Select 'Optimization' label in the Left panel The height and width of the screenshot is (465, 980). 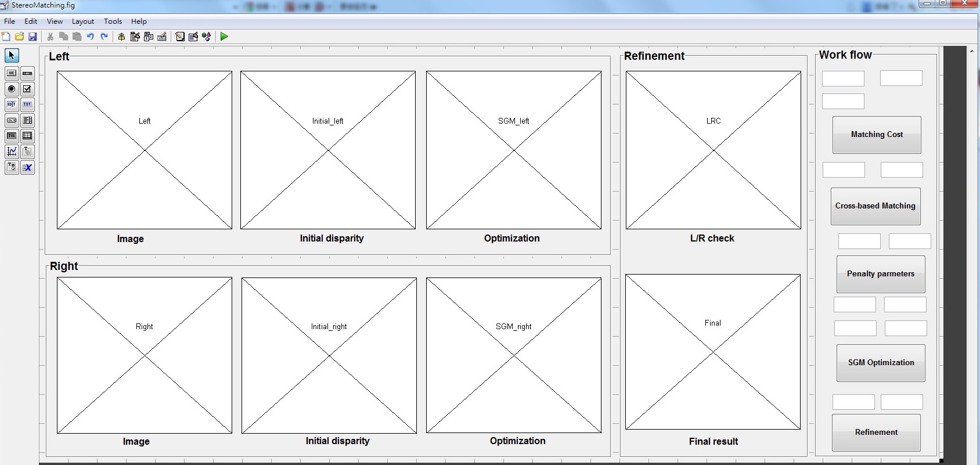(x=512, y=238)
